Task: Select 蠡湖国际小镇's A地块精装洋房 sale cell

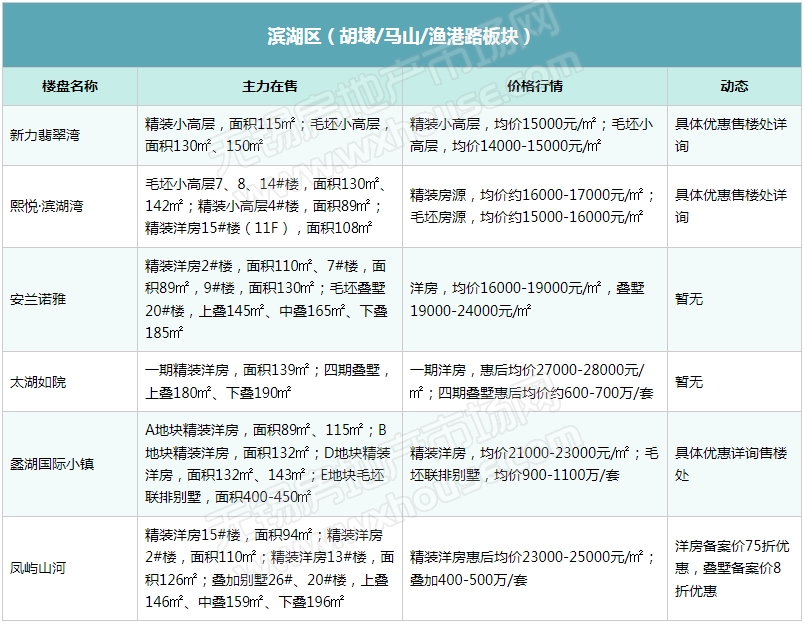Action: click(x=269, y=463)
